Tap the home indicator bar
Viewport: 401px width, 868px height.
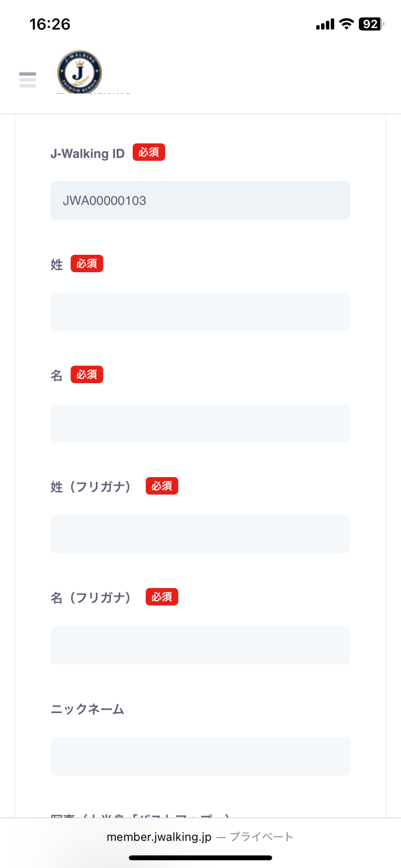(200, 858)
